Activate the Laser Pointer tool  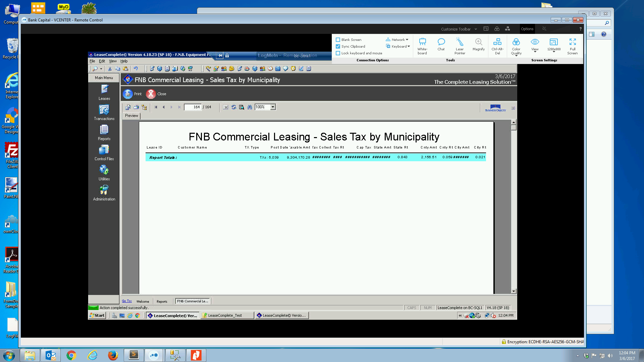[460, 46]
